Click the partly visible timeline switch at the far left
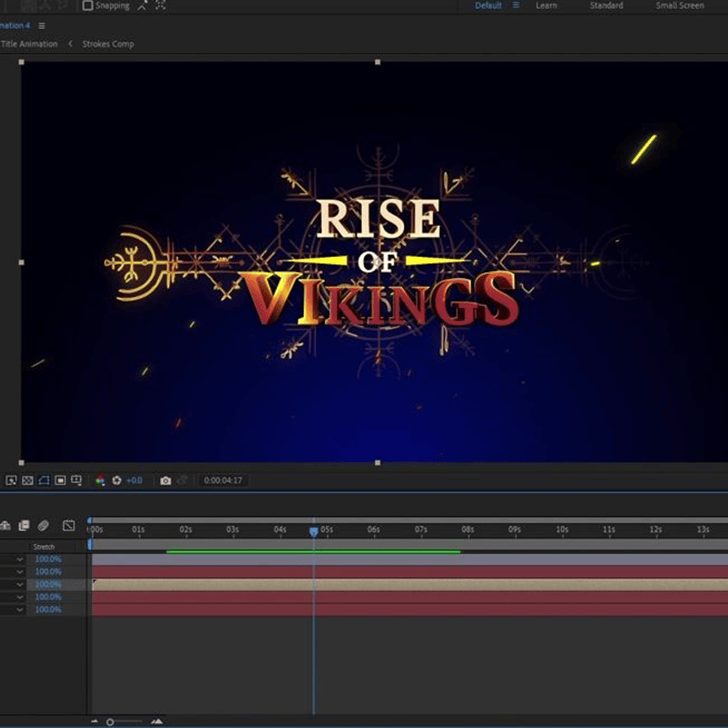This screenshot has height=728, width=728. (x=5, y=525)
